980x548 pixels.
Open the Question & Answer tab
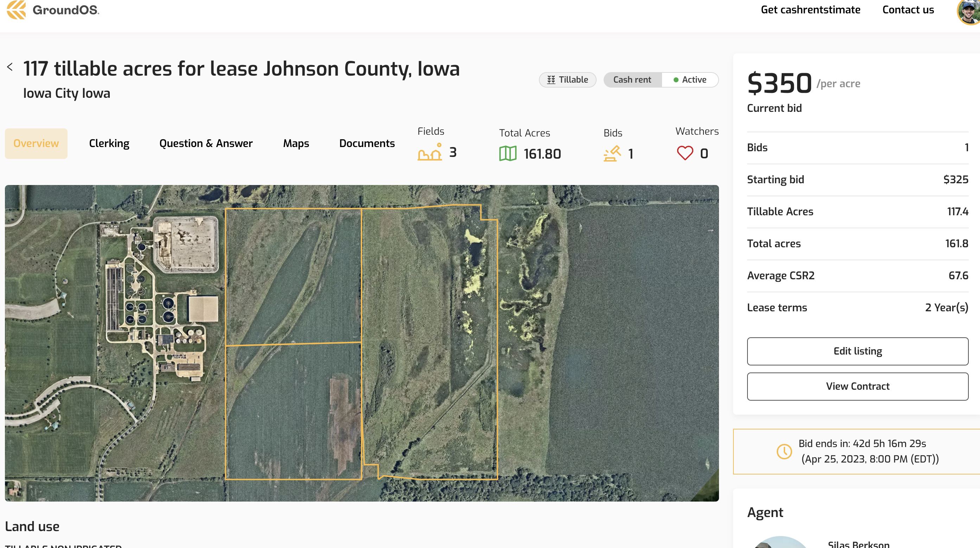pos(206,144)
